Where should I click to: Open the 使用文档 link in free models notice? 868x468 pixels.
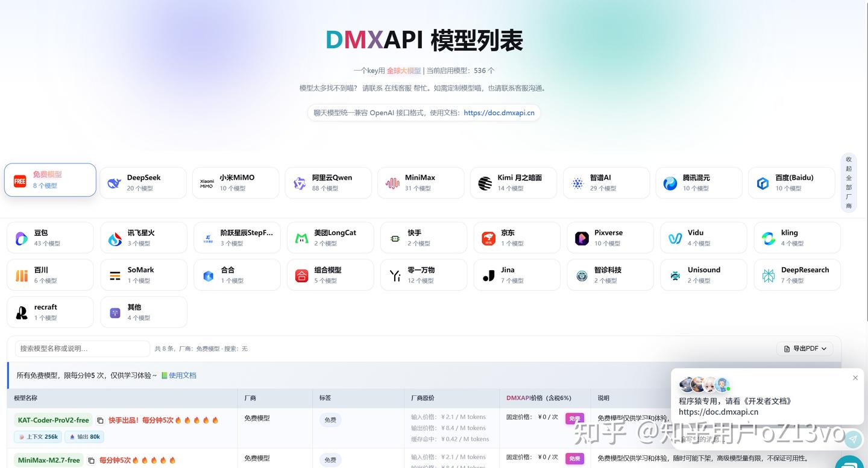[183, 375]
